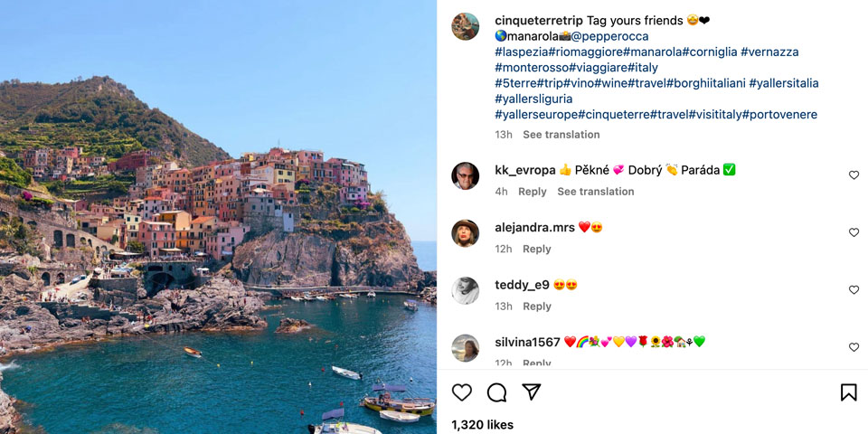Screen dimensions: 868x434
Task: Like the post with the heart icon
Action: coord(462,392)
